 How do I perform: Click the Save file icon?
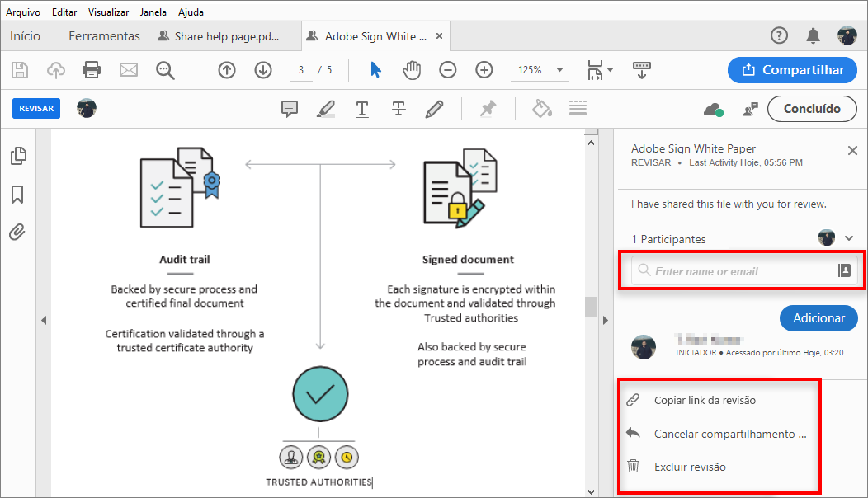20,70
